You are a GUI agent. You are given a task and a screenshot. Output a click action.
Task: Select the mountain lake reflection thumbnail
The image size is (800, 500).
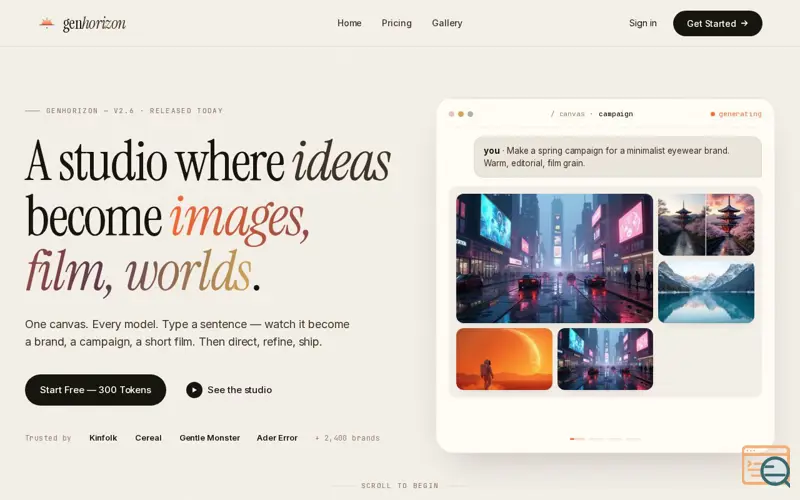click(706, 292)
